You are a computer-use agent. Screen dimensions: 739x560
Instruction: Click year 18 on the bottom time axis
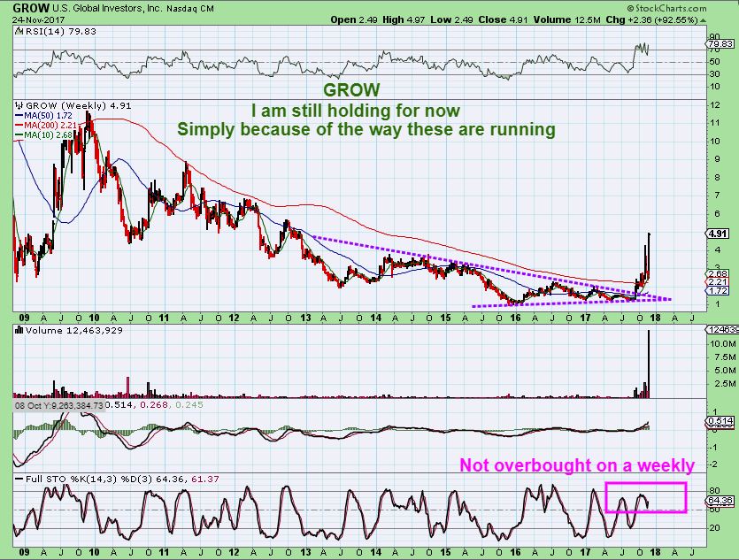pyautogui.click(x=655, y=551)
